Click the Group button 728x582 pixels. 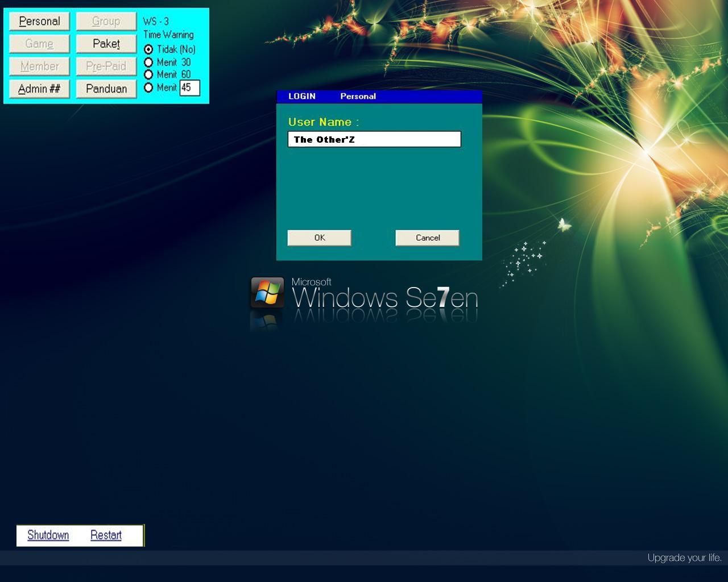(x=105, y=21)
